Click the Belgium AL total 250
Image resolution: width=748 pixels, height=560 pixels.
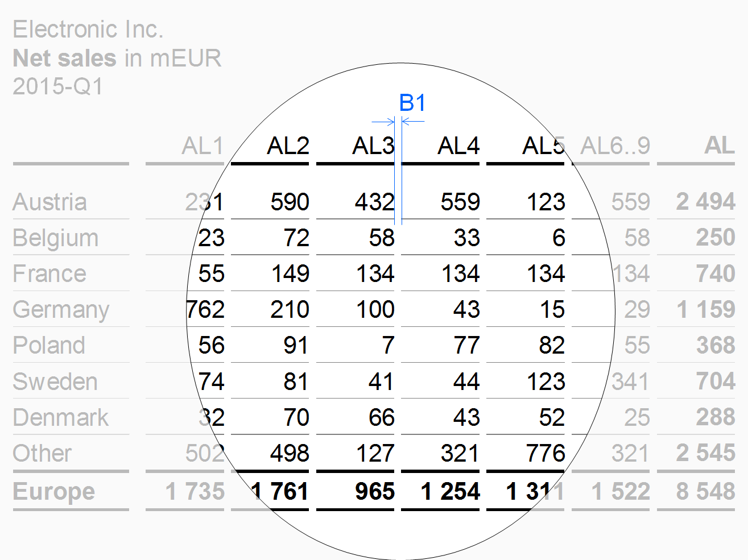[x=716, y=238]
